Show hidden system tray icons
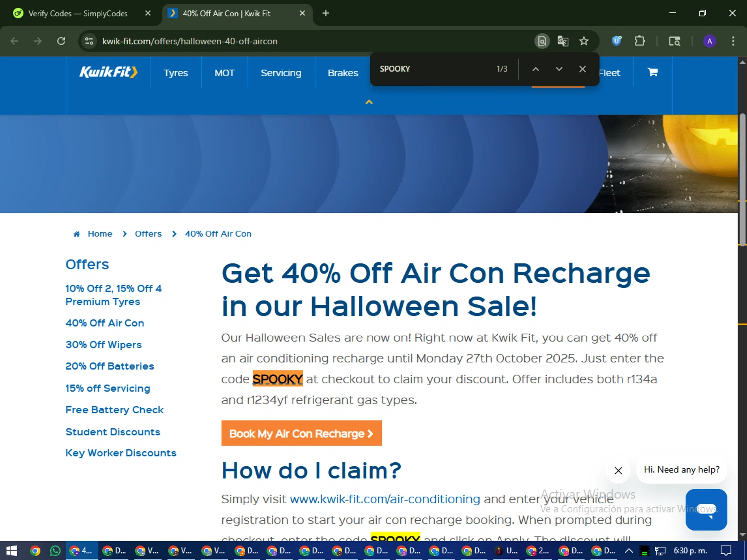Screen dimensions: 747x560 pyautogui.click(x=629, y=551)
